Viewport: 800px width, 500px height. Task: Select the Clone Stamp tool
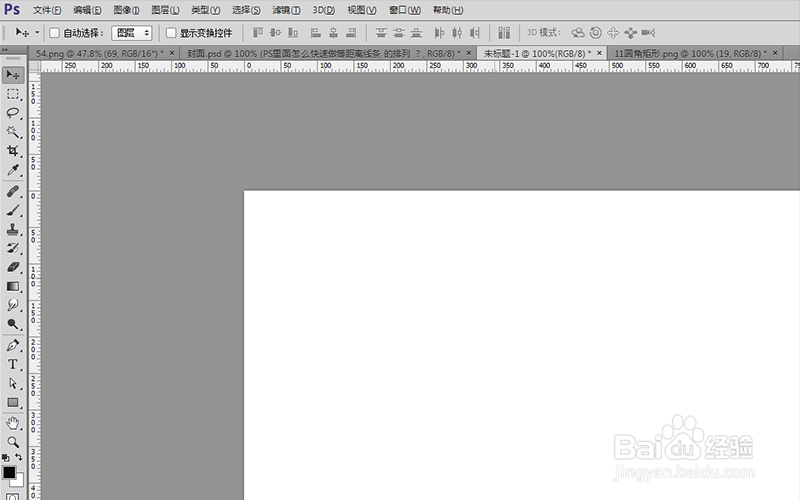[13, 230]
